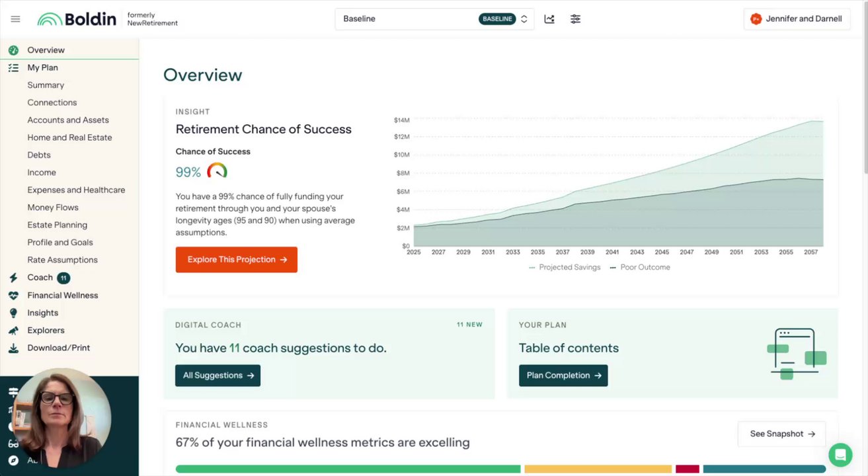The width and height of the screenshot is (868, 476).
Task: Click the chart projection icon in header
Action: pyautogui.click(x=549, y=19)
